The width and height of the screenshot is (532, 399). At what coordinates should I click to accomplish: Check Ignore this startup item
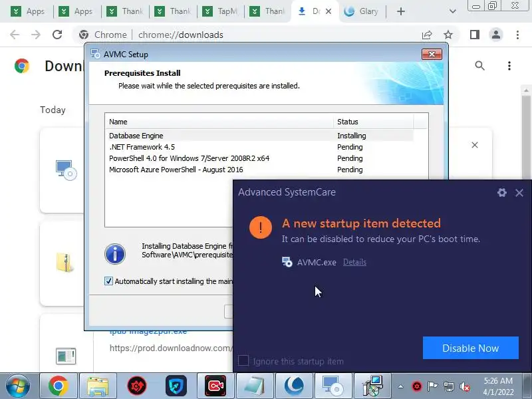pos(243,360)
